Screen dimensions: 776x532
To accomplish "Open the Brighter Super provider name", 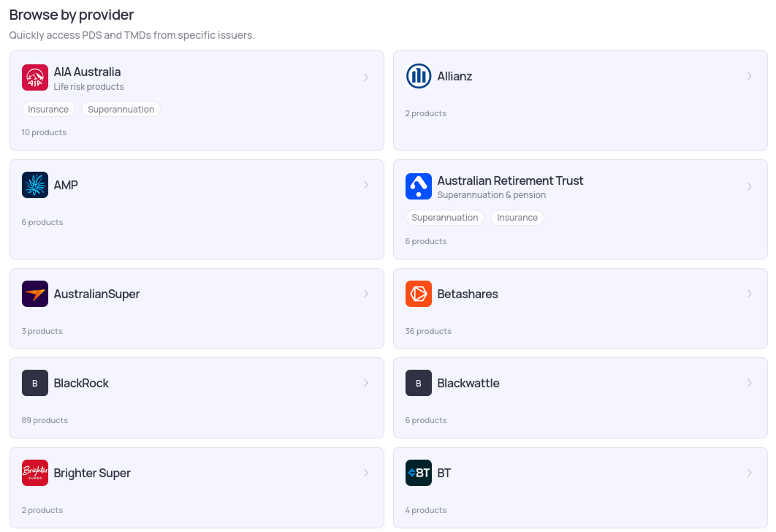I will 92,473.
